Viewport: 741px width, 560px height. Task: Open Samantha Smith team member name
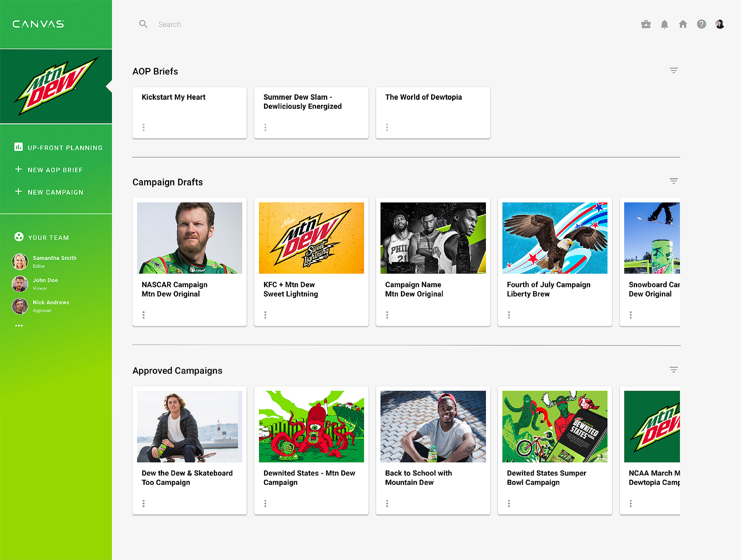[54, 258]
